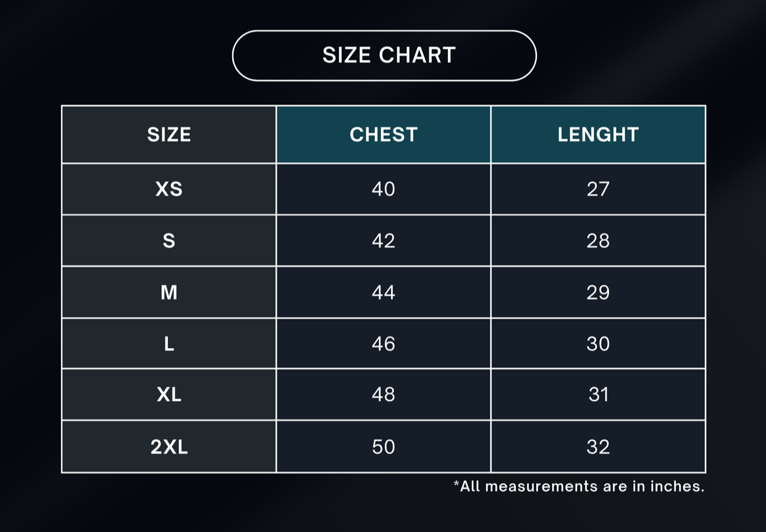The height and width of the screenshot is (532, 766).
Task: Click chest value 42 for S
Action: click(384, 241)
